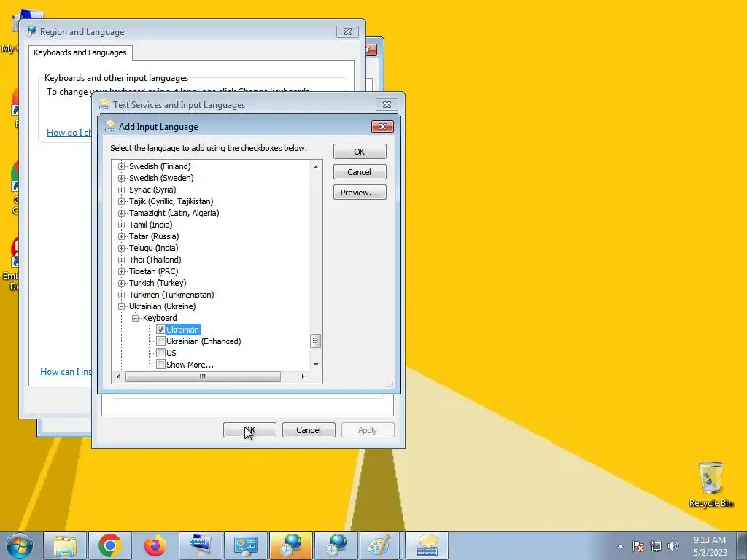Click the Region and Language title icon
The height and width of the screenshot is (560, 747).
(x=32, y=31)
